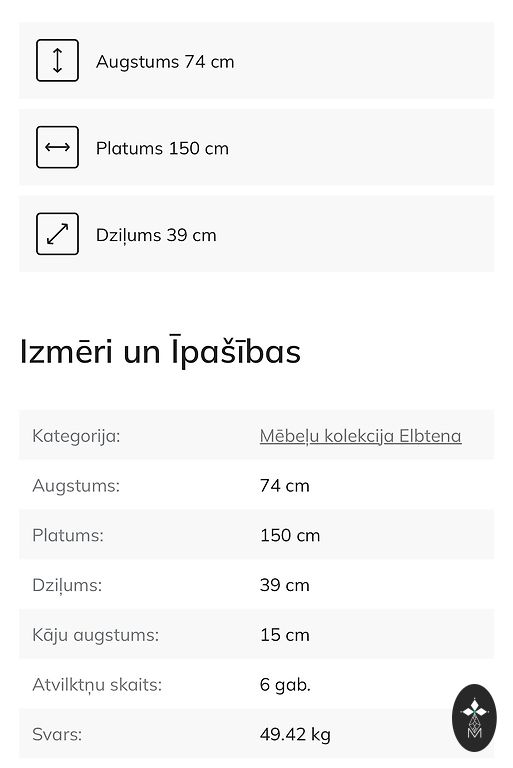The height and width of the screenshot is (768, 513).
Task: Select the Platums 150 cm card text
Action: click(x=162, y=148)
